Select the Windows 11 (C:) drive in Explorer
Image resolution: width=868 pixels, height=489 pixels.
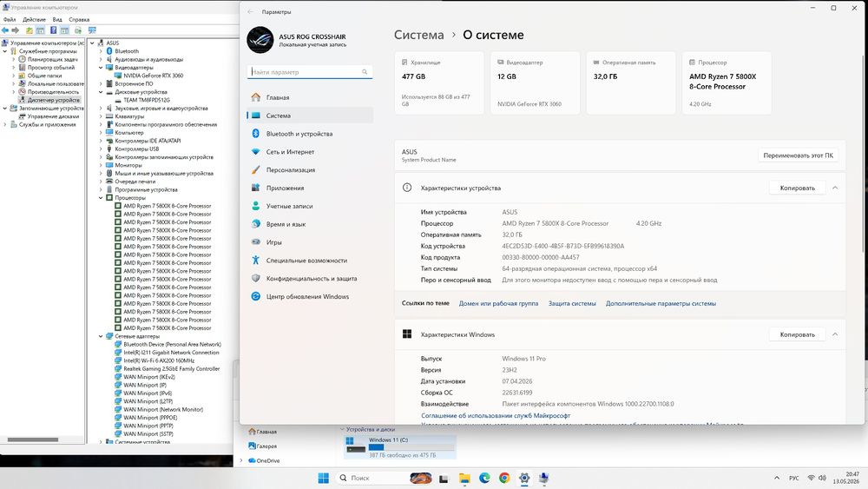click(399, 447)
